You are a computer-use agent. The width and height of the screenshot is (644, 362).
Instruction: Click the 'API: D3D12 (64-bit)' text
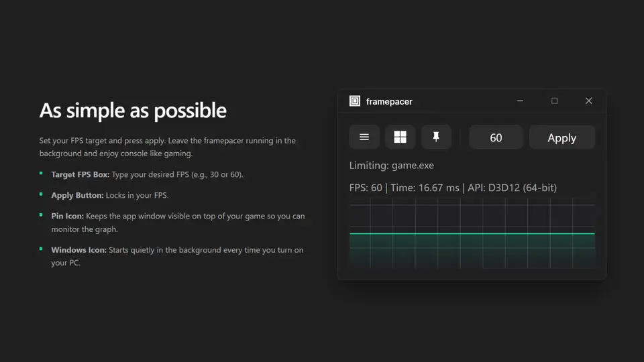(512, 188)
